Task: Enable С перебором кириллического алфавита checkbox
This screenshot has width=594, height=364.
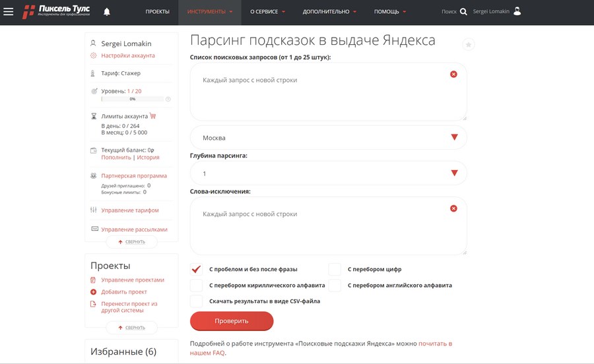Action: [x=196, y=286]
